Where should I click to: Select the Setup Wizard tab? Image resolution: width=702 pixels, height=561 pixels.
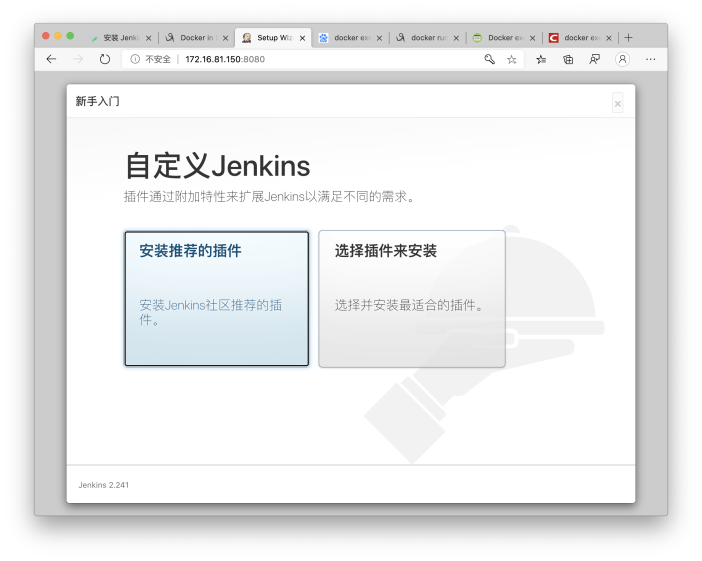272,38
